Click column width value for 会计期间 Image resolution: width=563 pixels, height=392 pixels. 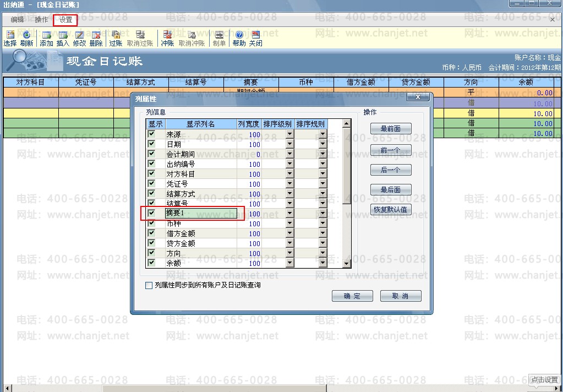click(249, 154)
